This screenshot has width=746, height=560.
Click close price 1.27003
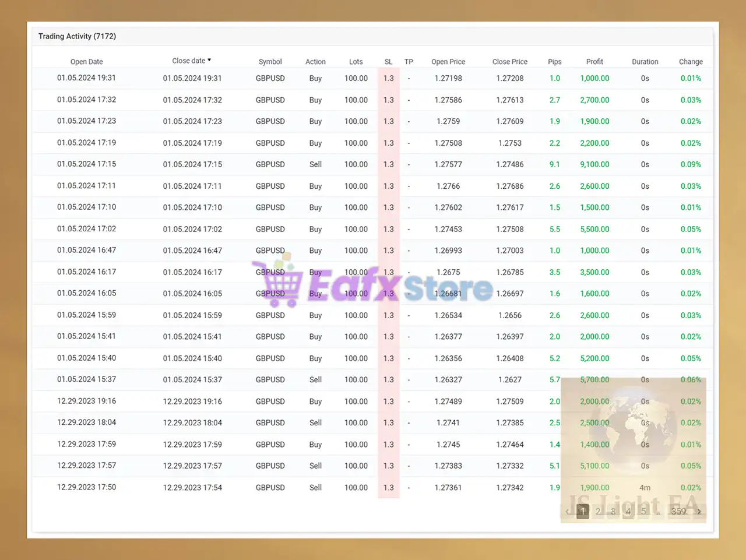510,251
